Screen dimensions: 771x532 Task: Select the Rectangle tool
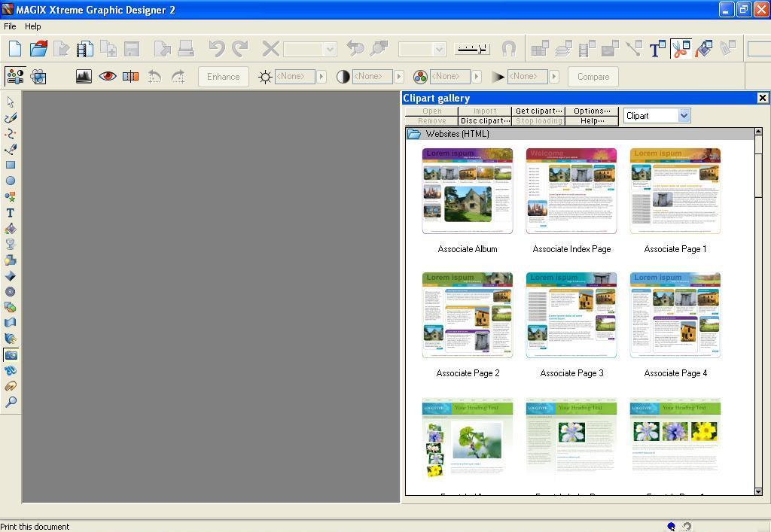(11, 165)
